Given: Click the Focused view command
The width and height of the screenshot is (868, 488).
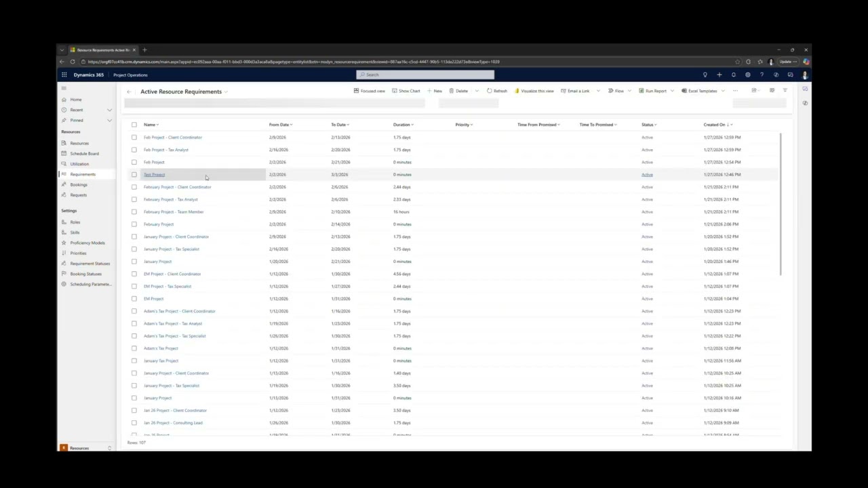Looking at the screenshot, I should [x=370, y=91].
